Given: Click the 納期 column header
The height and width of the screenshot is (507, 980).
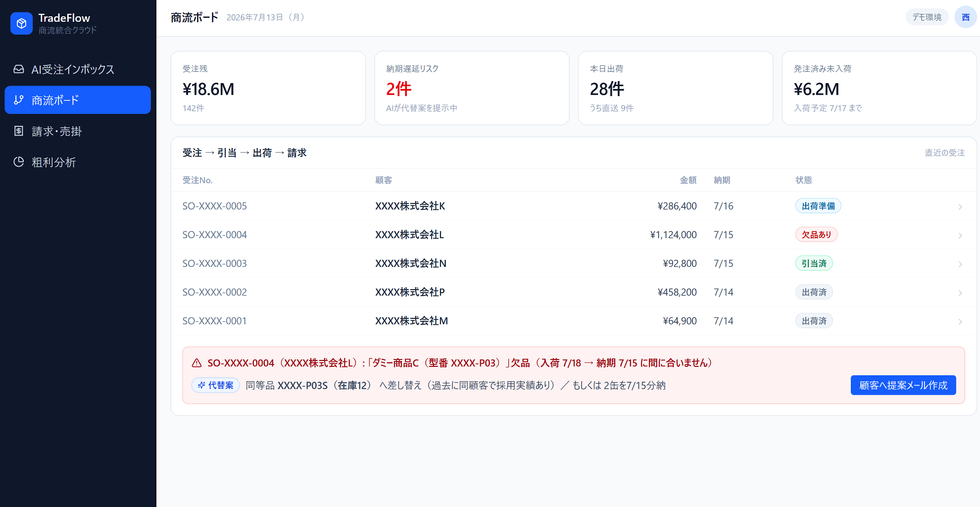Looking at the screenshot, I should 722,180.
